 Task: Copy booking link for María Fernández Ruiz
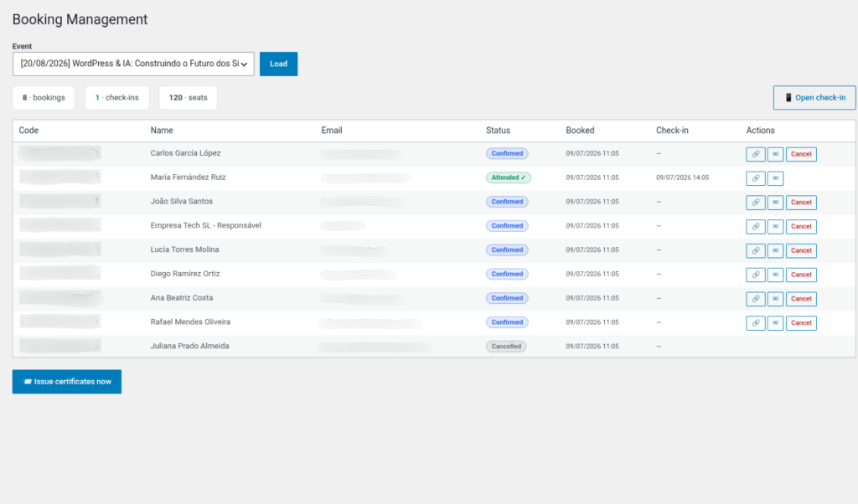[755, 178]
